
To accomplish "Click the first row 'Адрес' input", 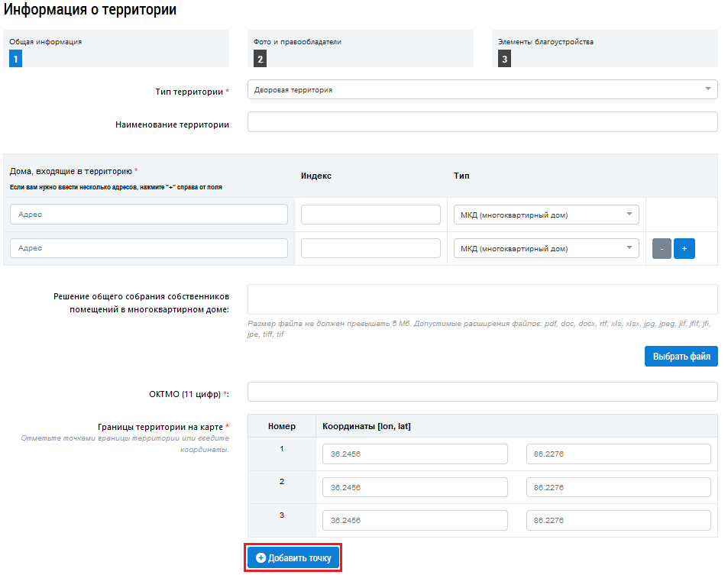I will click(x=149, y=215).
